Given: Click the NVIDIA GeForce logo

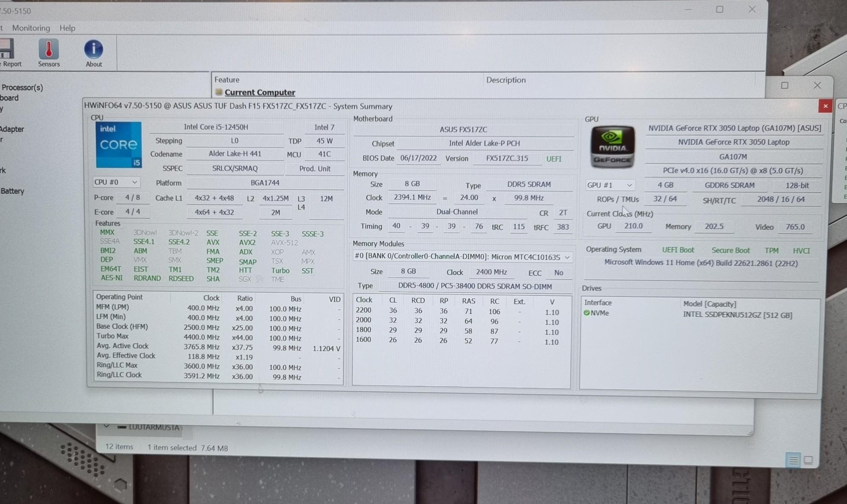Looking at the screenshot, I should point(612,147).
